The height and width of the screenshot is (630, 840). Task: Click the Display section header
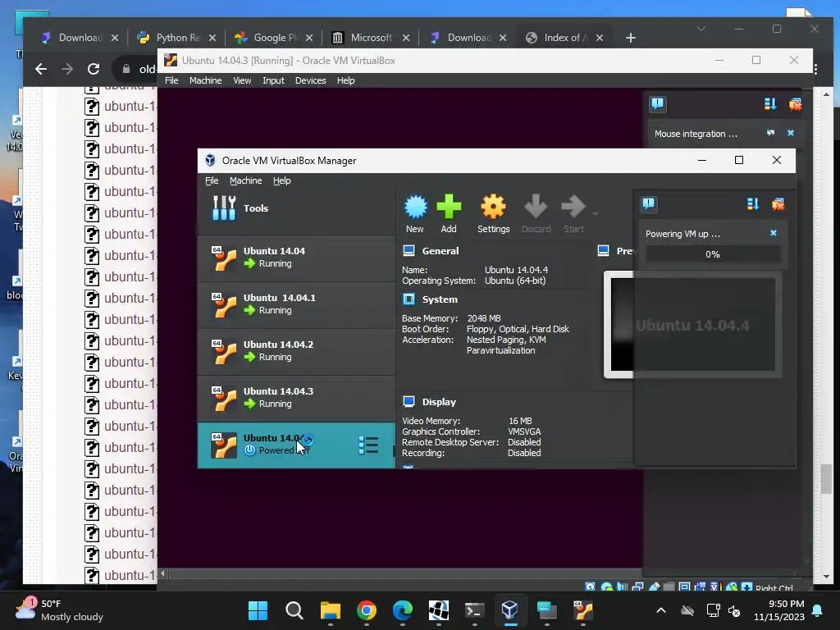(x=439, y=402)
